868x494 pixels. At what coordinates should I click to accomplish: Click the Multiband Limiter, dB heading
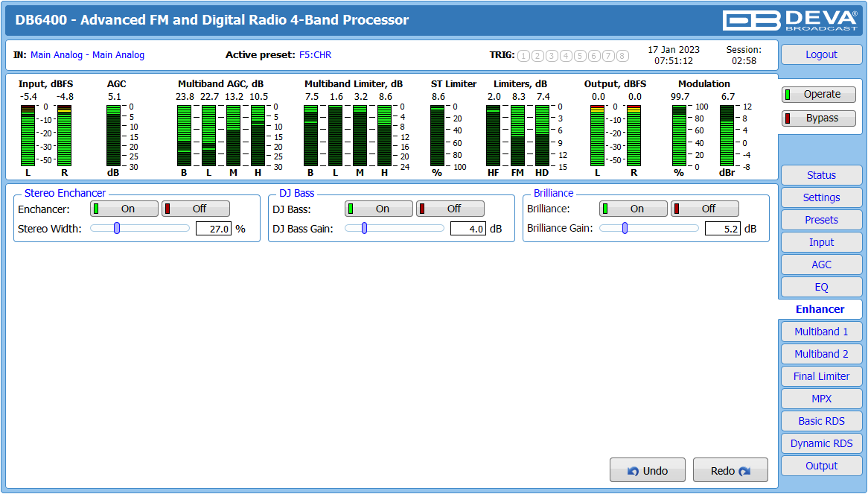(354, 84)
